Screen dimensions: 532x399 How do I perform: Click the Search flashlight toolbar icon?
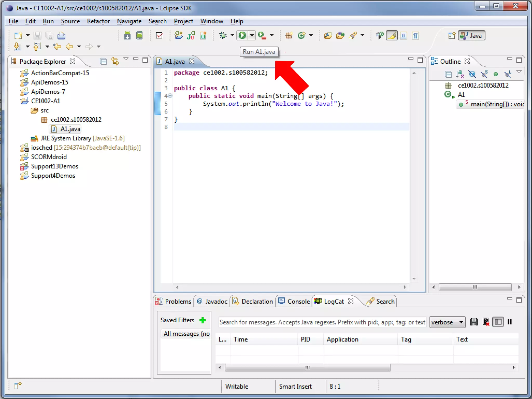353,35
